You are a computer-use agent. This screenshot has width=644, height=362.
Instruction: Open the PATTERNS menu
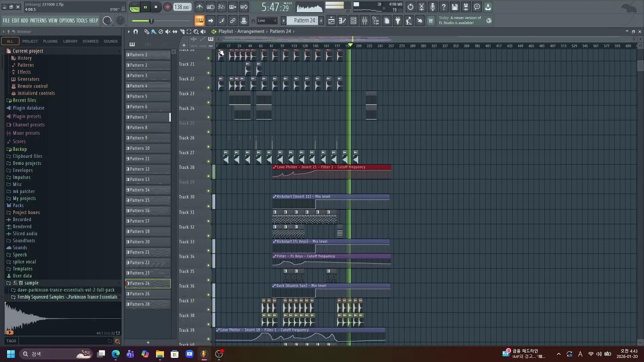tap(38, 21)
